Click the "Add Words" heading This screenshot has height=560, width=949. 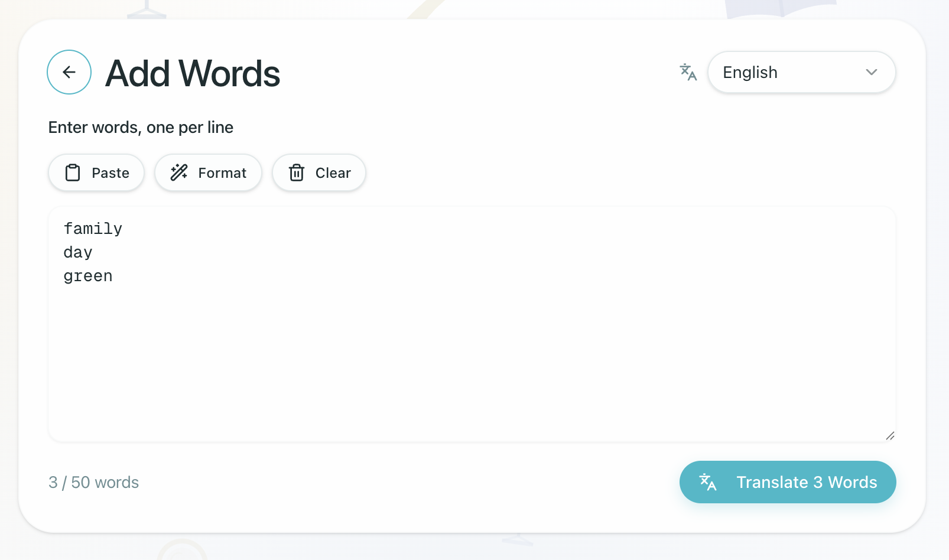[193, 73]
